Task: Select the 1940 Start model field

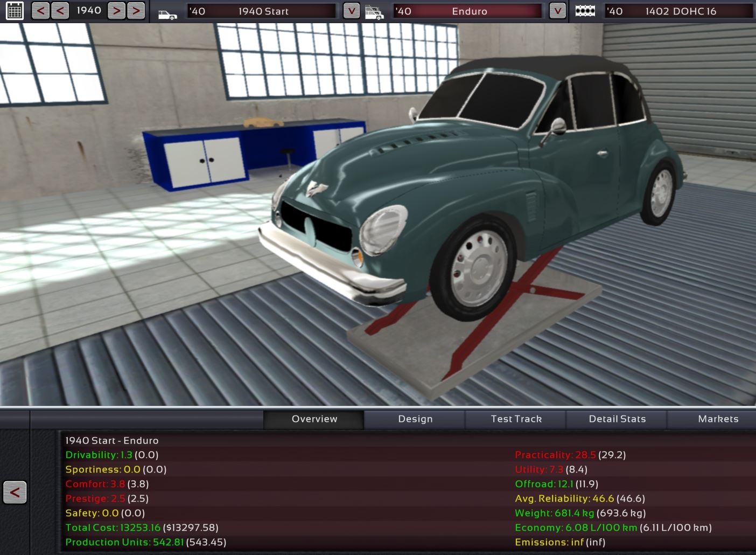Action: coord(261,11)
